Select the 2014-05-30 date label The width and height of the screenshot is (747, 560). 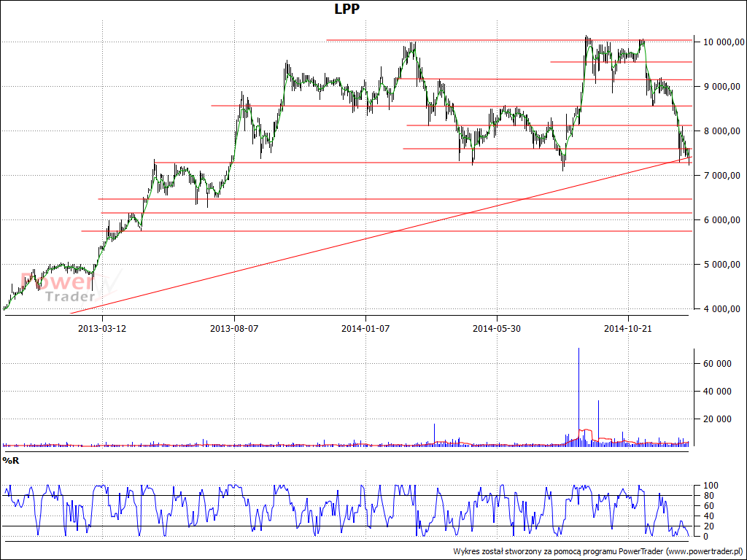coord(497,329)
